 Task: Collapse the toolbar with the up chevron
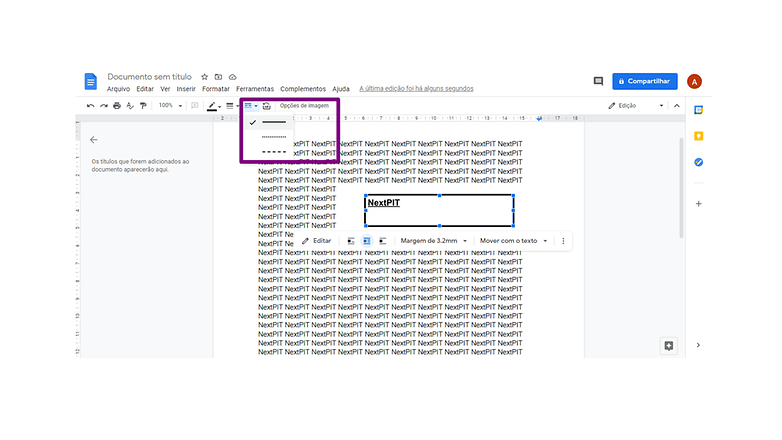point(677,106)
